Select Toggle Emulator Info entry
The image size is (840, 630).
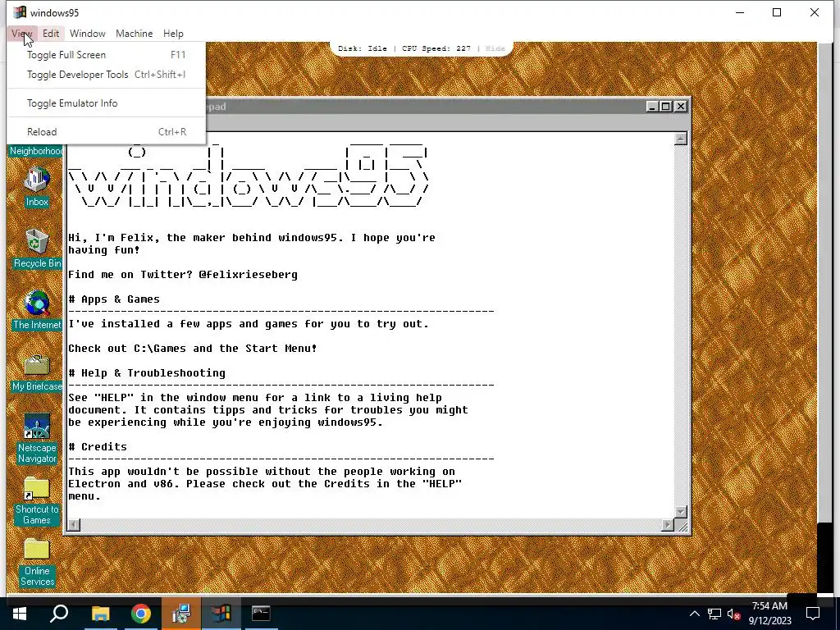click(106, 103)
